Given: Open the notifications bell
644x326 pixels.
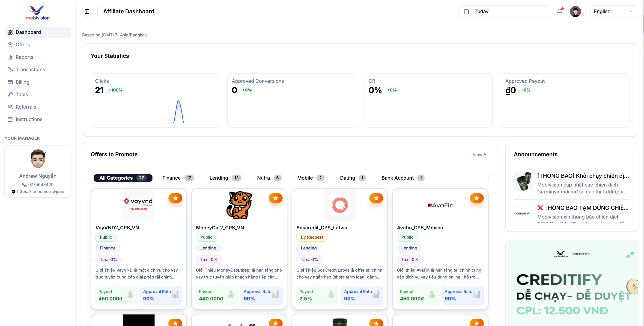Looking at the screenshot, I should pos(559,12).
